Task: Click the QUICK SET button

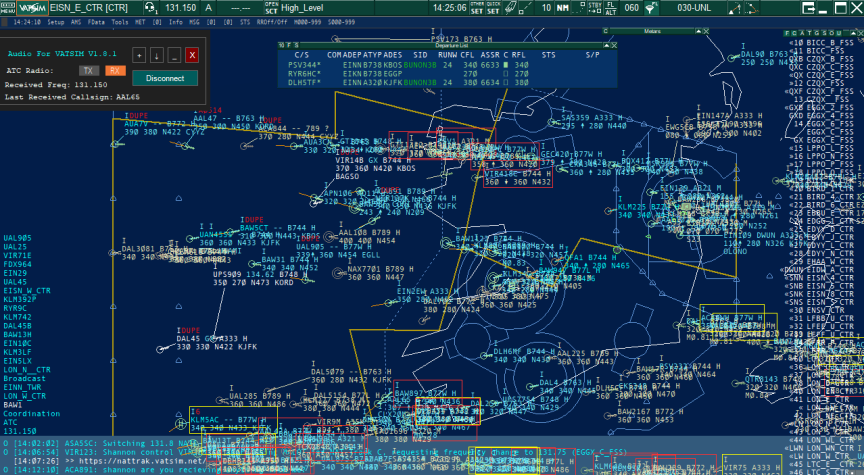Action: click(493, 8)
